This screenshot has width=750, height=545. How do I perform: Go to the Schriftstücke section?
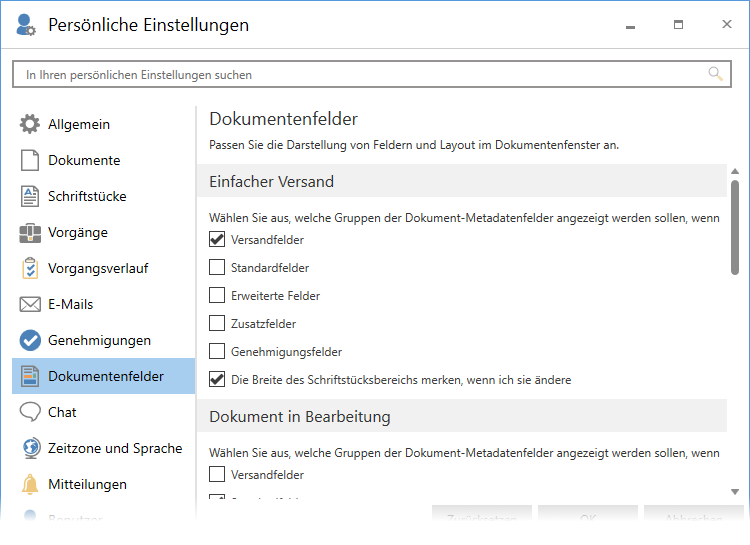[103, 196]
